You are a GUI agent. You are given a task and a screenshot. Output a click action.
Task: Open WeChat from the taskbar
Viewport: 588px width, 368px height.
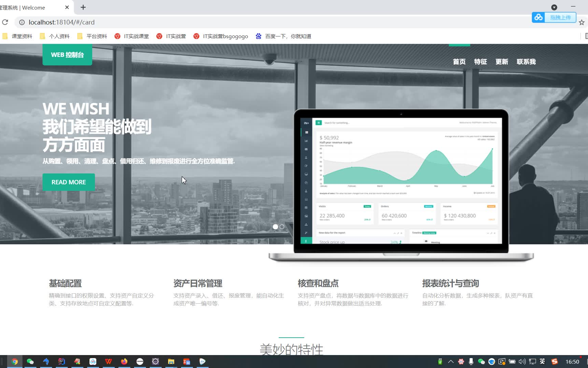pyautogui.click(x=30, y=361)
